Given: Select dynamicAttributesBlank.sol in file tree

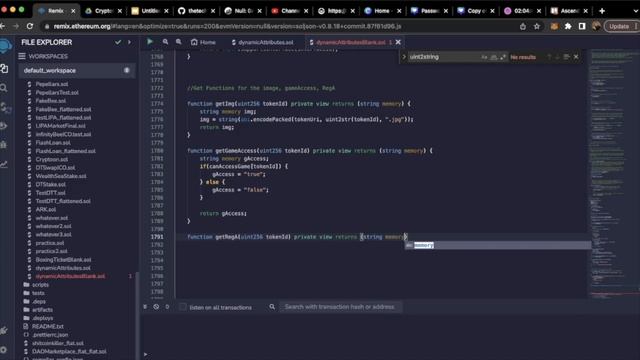Looking at the screenshot, I should (x=70, y=276).
